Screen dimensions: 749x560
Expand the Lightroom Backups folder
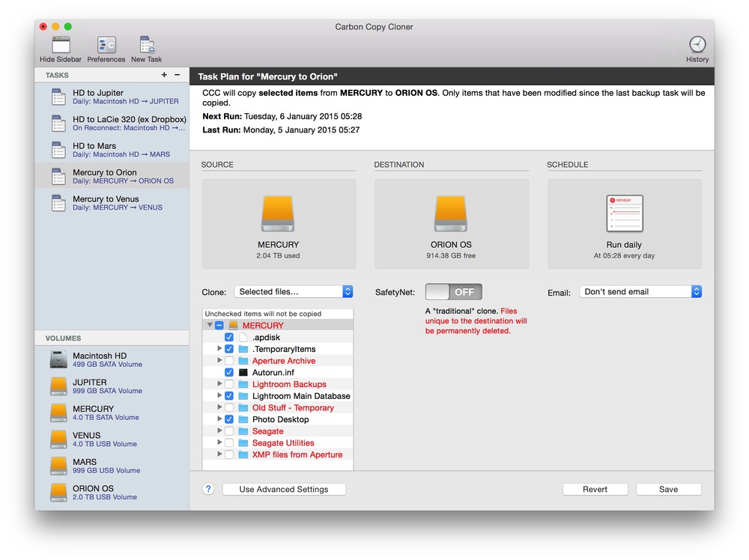(x=219, y=384)
